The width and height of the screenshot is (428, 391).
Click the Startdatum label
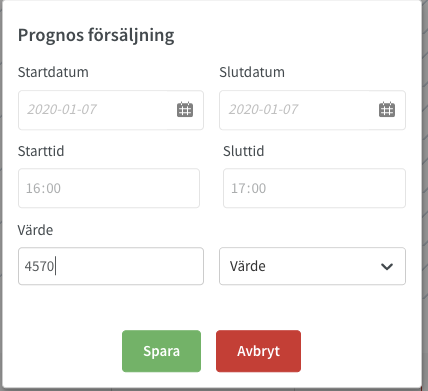(x=53, y=72)
